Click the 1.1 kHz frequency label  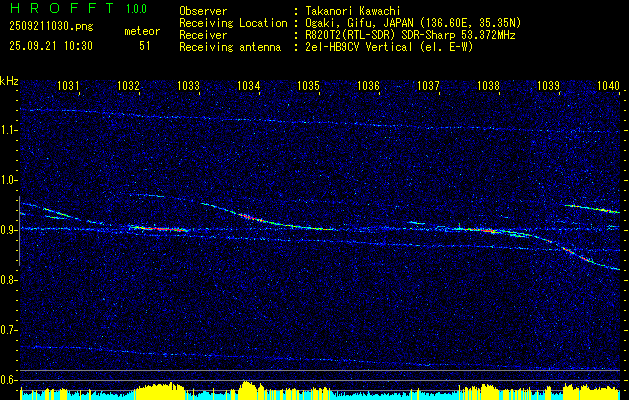tap(8, 130)
